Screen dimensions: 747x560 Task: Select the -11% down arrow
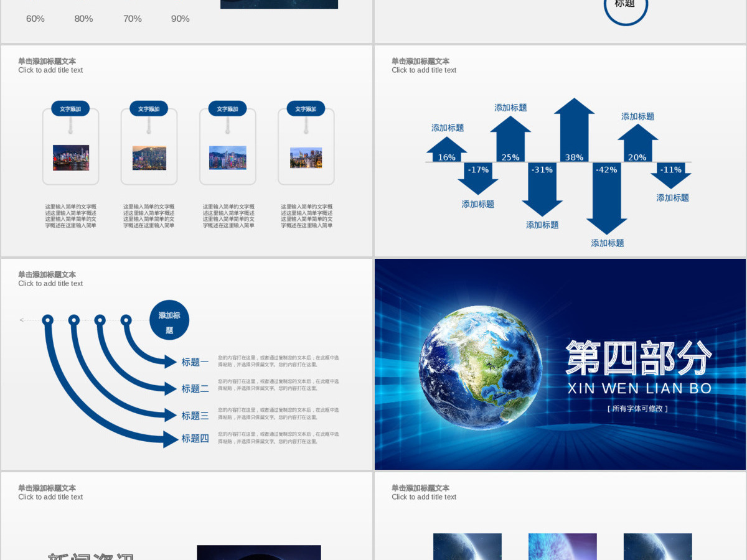[x=671, y=175]
